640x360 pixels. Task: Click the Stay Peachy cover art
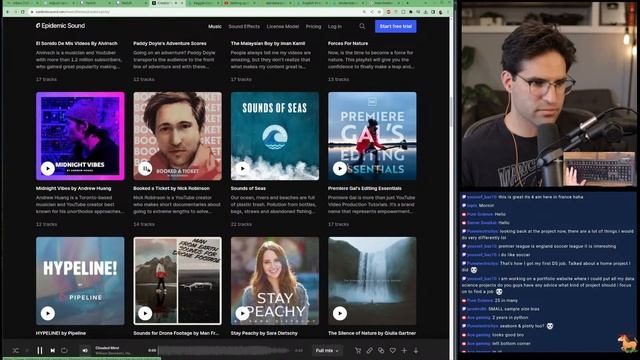click(275, 281)
